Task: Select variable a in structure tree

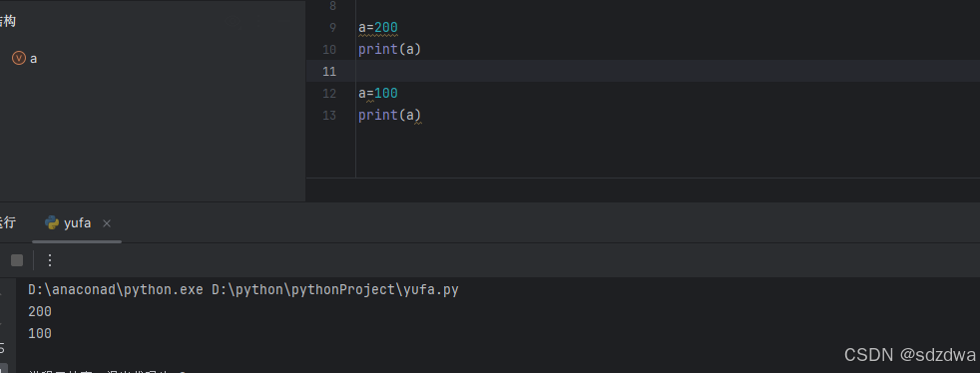Action: [34, 59]
